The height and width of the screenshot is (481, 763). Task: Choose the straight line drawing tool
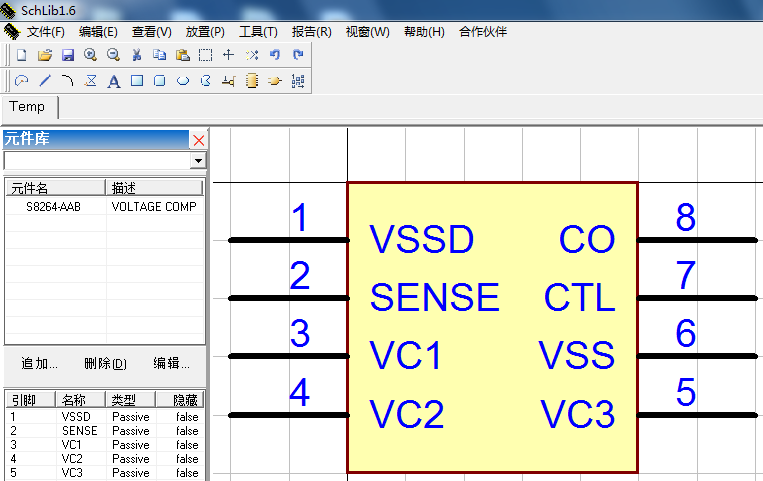pyautogui.click(x=44, y=81)
